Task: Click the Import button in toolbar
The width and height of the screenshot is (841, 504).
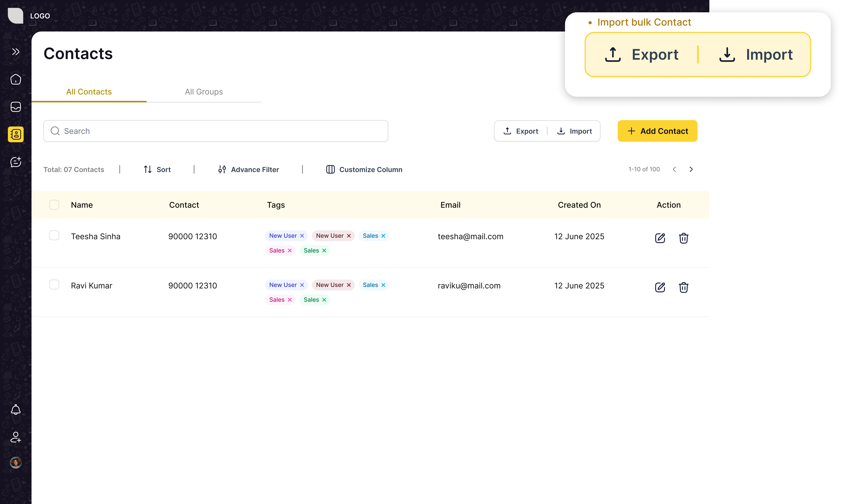Action: [x=575, y=131]
